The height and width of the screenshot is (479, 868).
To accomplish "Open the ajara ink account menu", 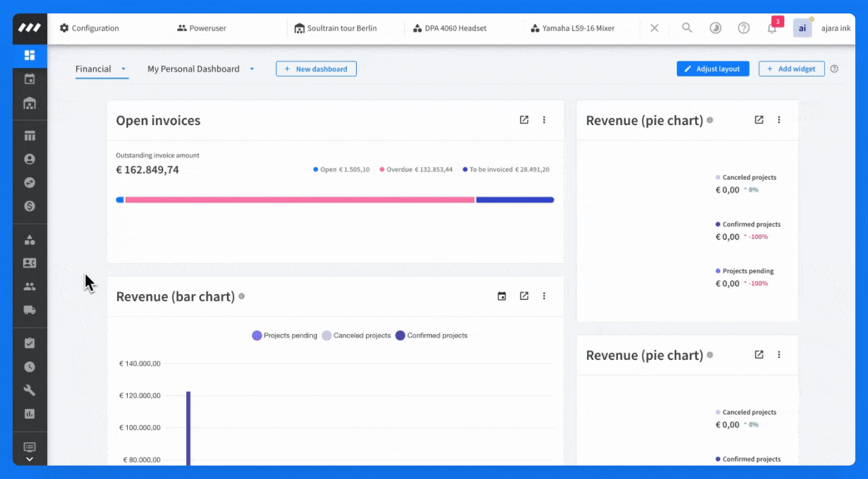I will pos(836,28).
